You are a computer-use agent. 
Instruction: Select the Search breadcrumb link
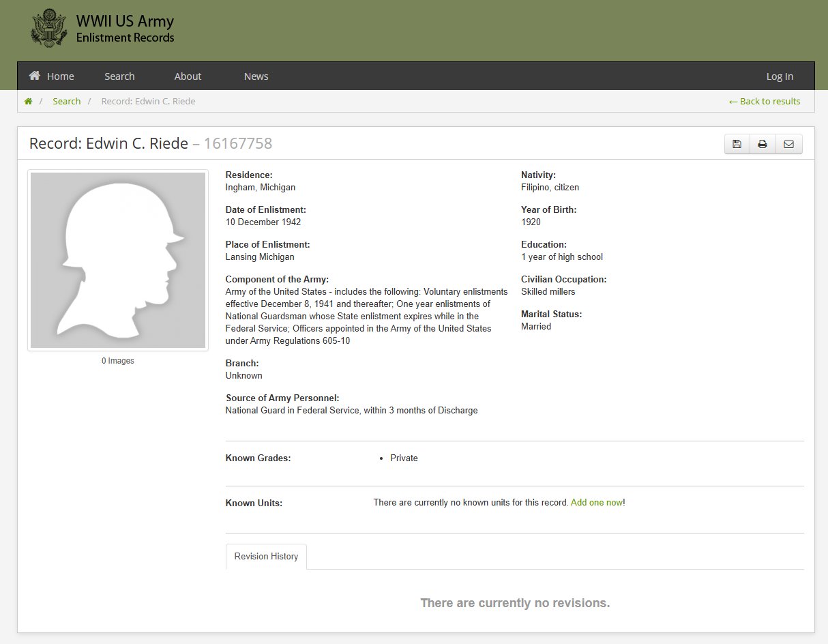click(x=66, y=102)
